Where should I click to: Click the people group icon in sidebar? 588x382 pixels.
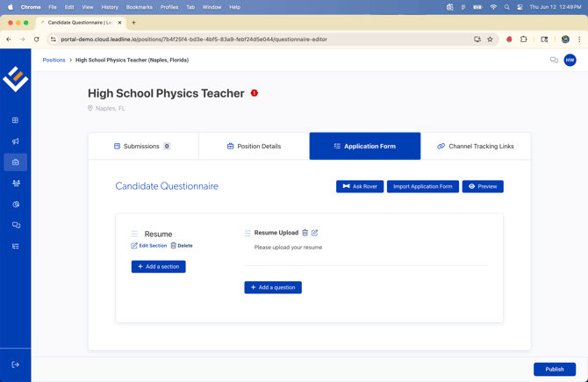[x=15, y=184]
